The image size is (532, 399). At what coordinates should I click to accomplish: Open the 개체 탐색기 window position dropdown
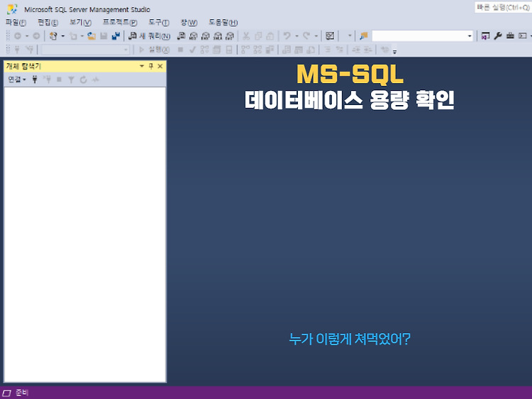pos(142,66)
